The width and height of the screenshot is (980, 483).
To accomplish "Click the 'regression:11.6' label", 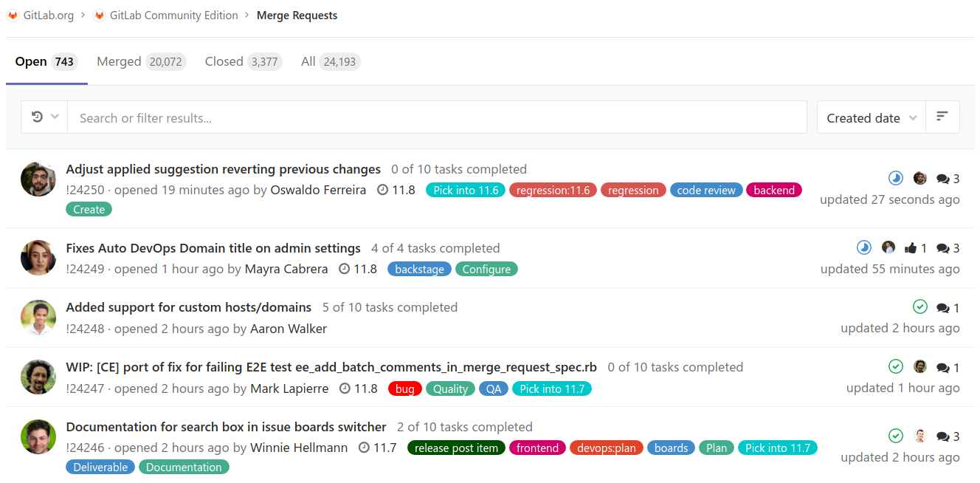I will (x=553, y=190).
